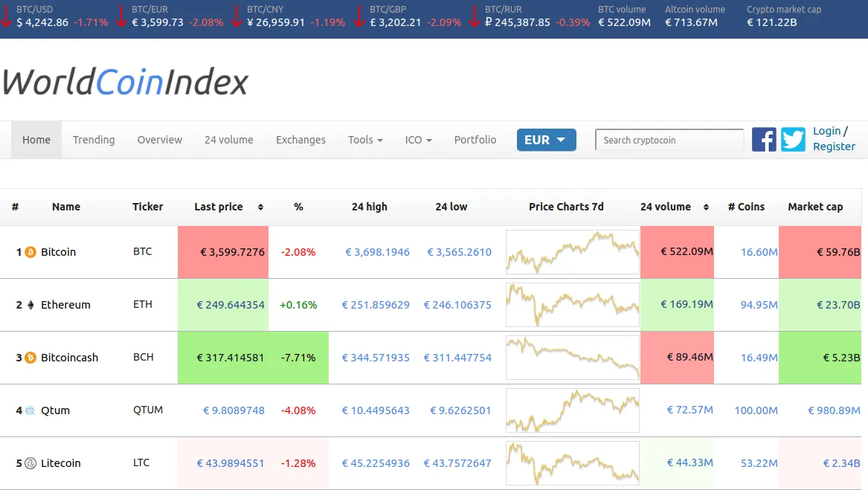Screen dimensions: 868x490
Task: Click the BTC/RUR ticker price
Action: point(518,23)
